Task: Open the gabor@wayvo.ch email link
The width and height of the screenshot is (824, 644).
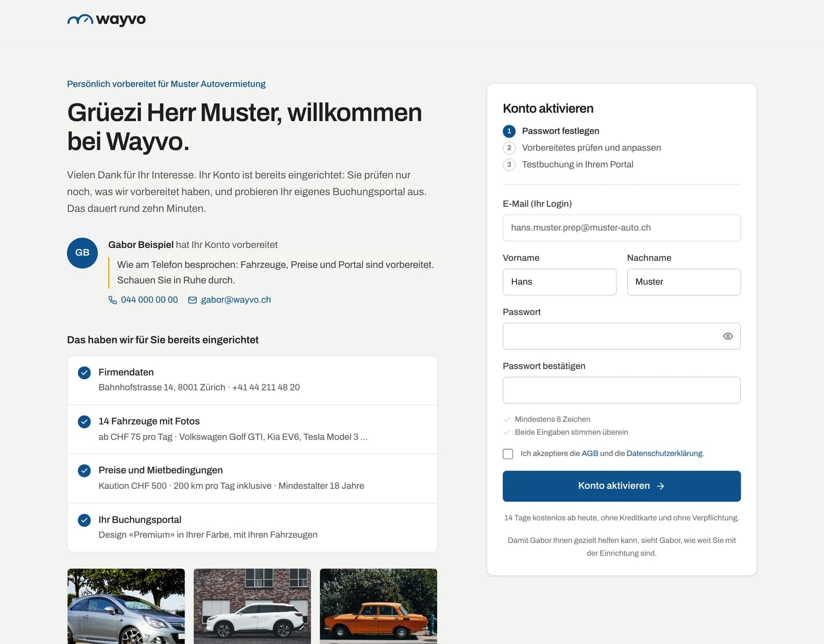Action: tap(236, 300)
